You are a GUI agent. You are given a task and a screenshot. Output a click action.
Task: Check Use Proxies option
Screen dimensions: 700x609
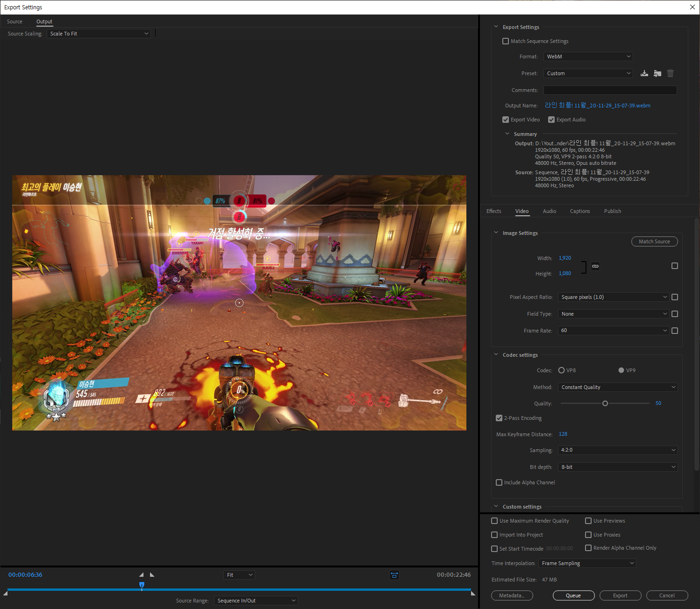tap(588, 535)
